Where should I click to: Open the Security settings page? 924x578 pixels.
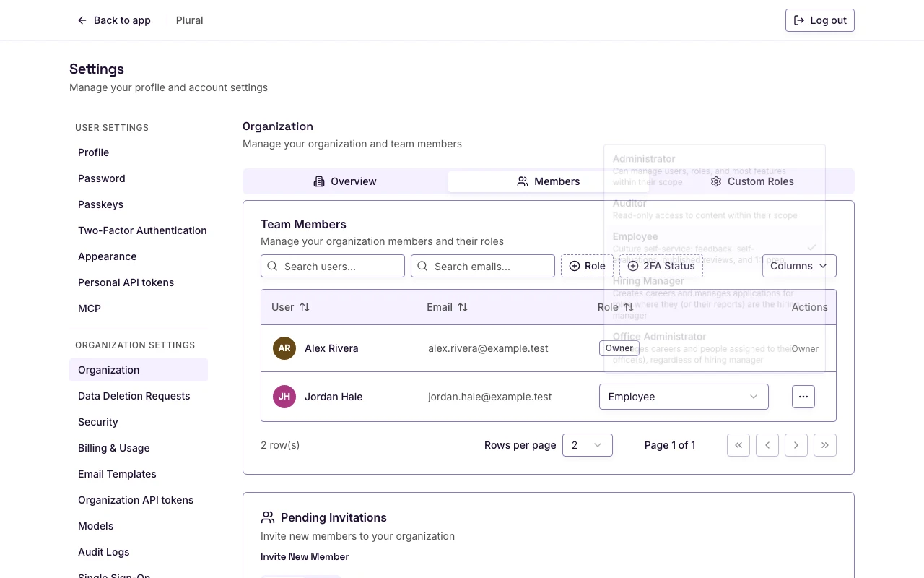tap(139, 422)
